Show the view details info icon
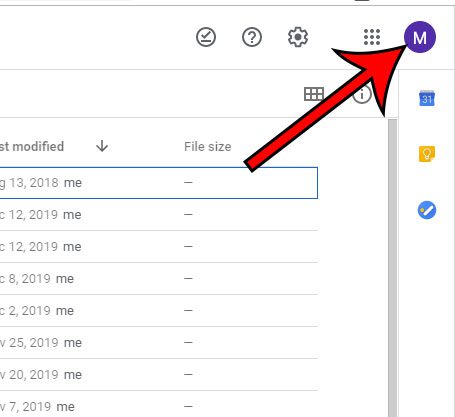 [x=362, y=94]
